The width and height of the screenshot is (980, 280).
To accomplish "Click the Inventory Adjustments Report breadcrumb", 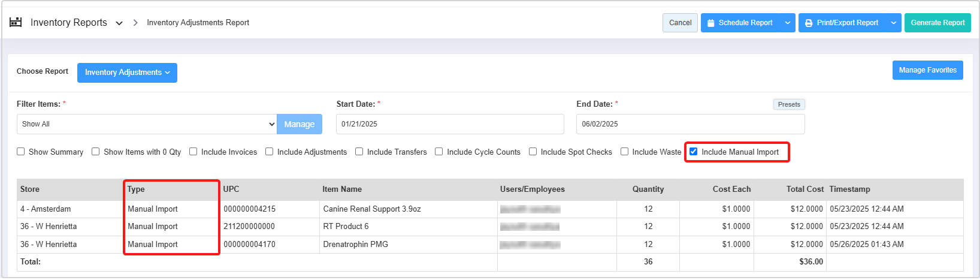I will 198,23.
